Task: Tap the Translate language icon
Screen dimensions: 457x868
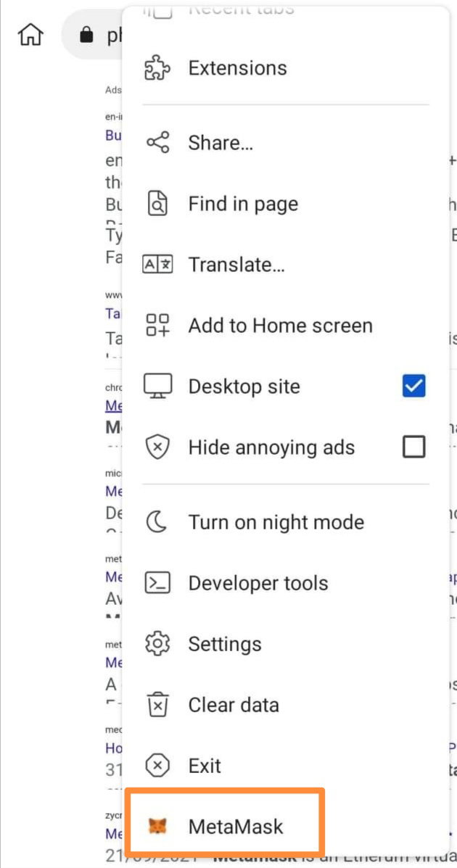Action: [x=158, y=265]
